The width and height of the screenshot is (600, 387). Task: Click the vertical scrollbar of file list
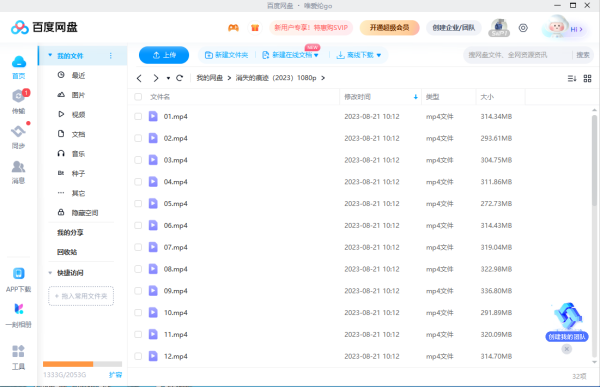click(x=594, y=161)
